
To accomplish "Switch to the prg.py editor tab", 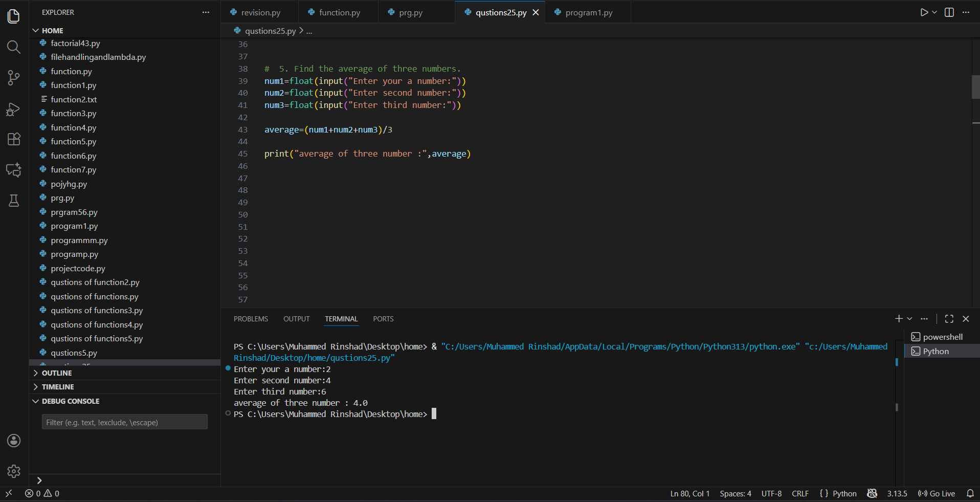I will coord(410,12).
